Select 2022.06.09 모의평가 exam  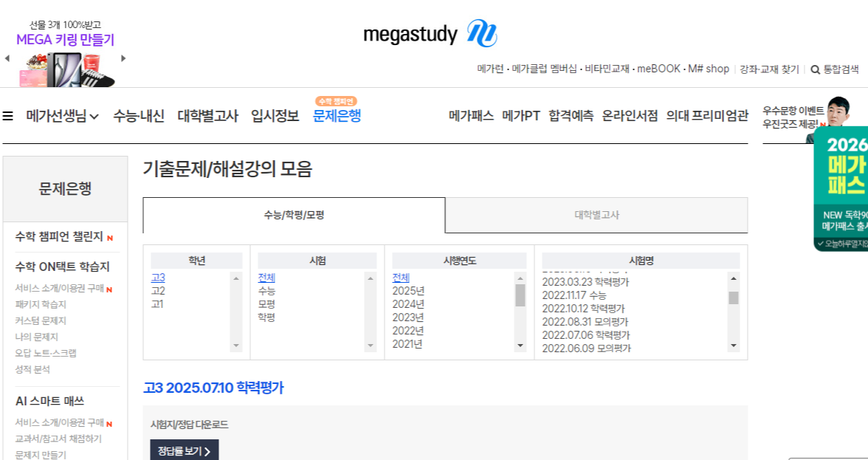point(586,349)
